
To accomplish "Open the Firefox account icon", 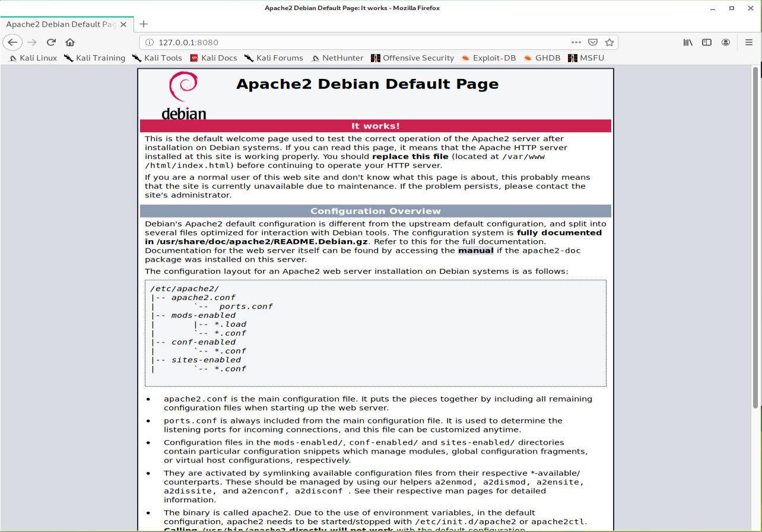I will pyautogui.click(x=726, y=42).
